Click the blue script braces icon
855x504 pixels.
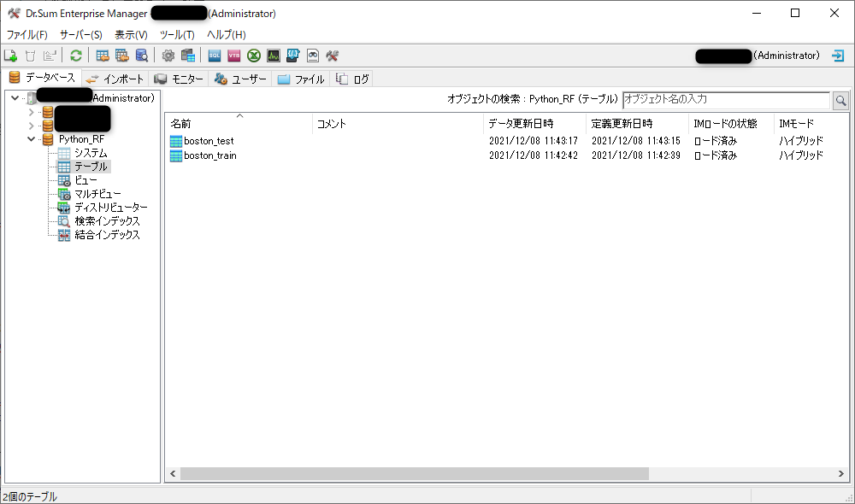point(292,56)
